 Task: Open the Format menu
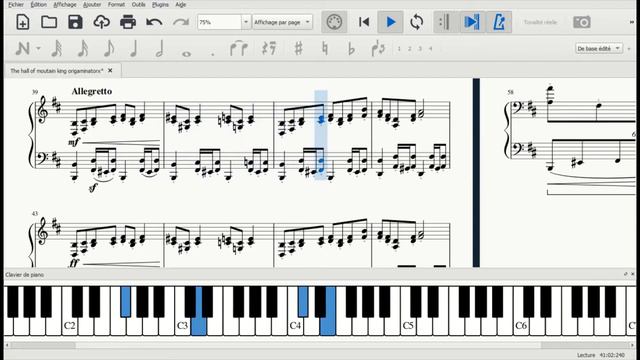click(116, 4)
